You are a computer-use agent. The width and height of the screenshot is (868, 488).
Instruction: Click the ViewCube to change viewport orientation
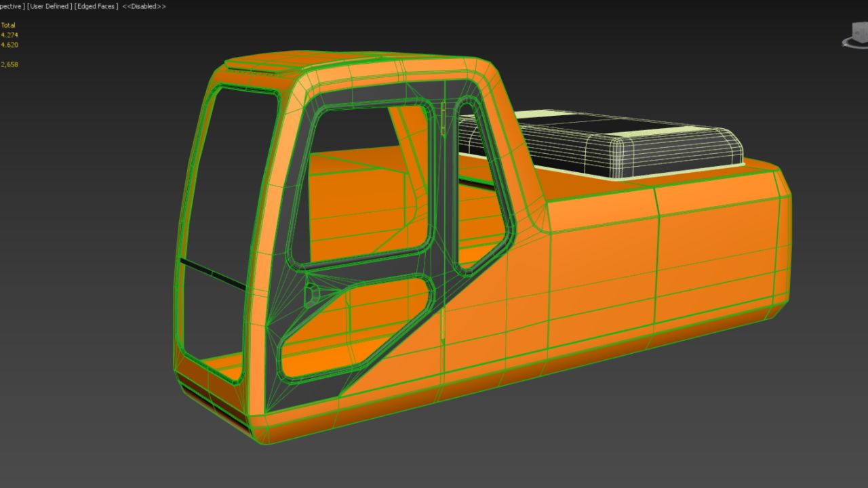coord(859,33)
